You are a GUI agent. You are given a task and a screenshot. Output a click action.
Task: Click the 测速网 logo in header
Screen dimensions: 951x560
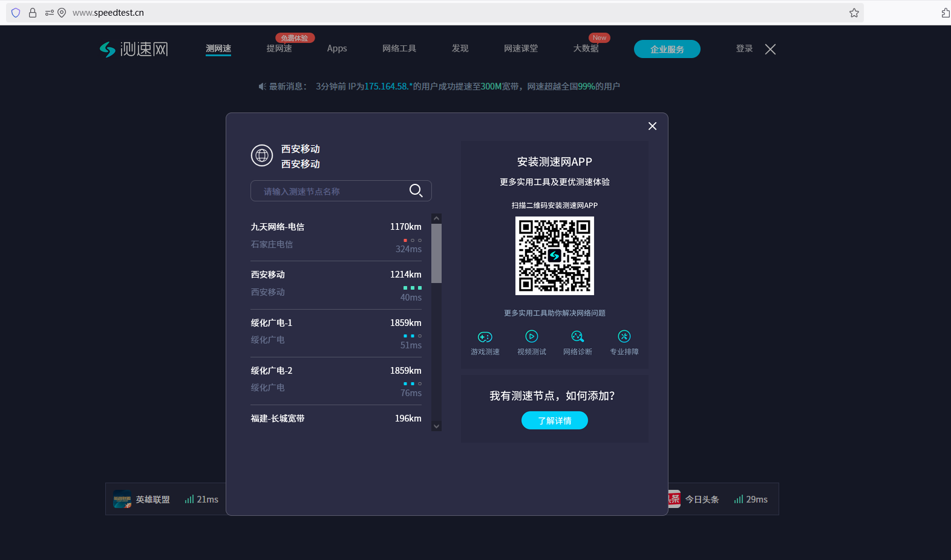[134, 49]
